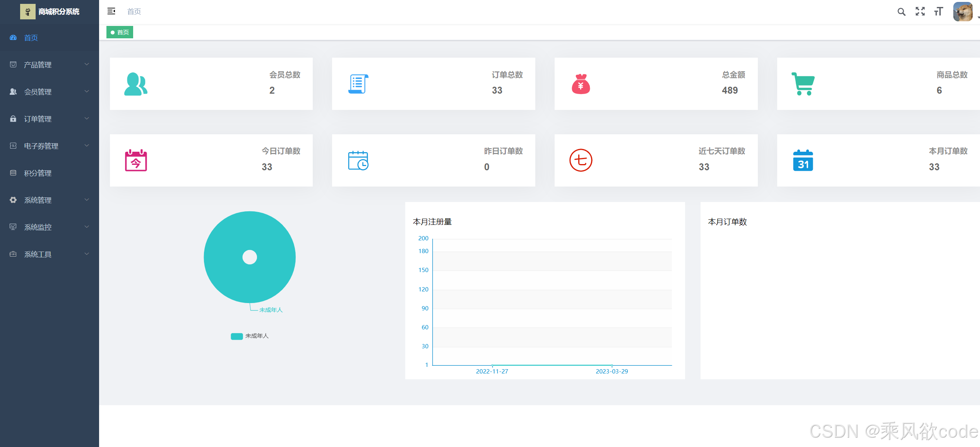The height and width of the screenshot is (447, 980).
Task: Click the 首页 breadcrumb link
Action: (134, 12)
